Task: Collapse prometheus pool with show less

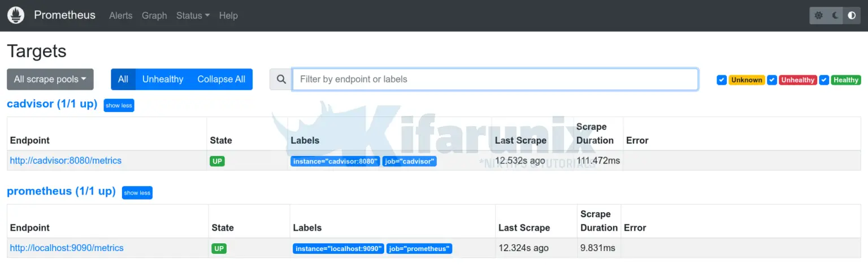Action: (137, 193)
